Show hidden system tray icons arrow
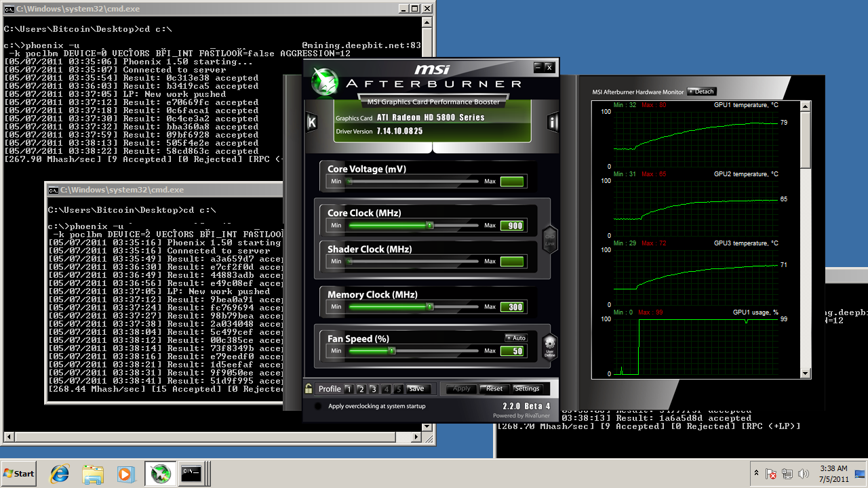Viewport: 868px width, 488px height. pyautogui.click(x=756, y=473)
